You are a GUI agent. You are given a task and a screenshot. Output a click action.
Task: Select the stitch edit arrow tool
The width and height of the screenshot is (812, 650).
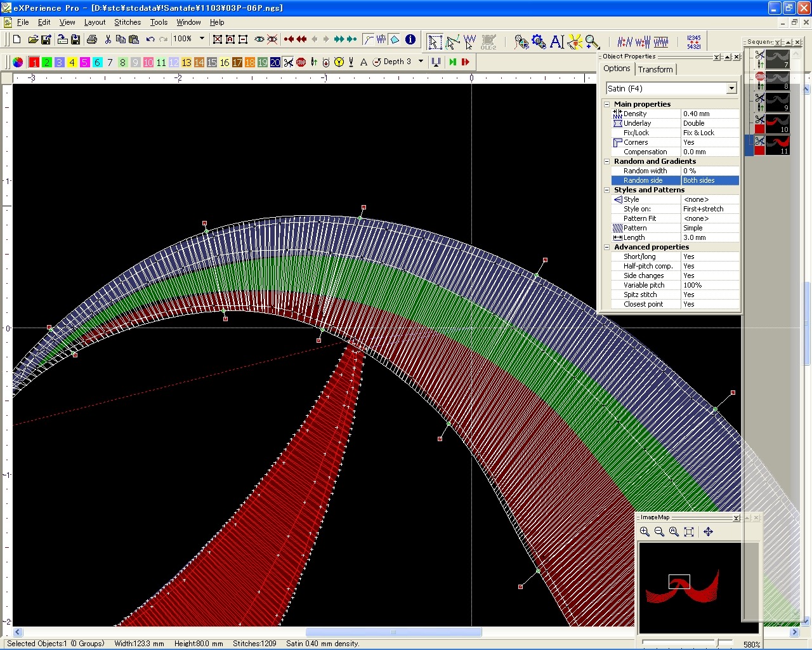tap(470, 42)
